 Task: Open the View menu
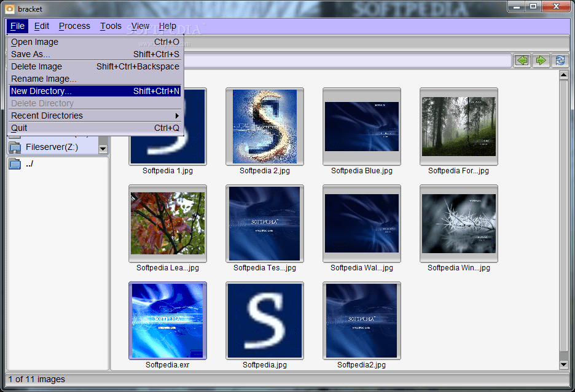[140, 26]
